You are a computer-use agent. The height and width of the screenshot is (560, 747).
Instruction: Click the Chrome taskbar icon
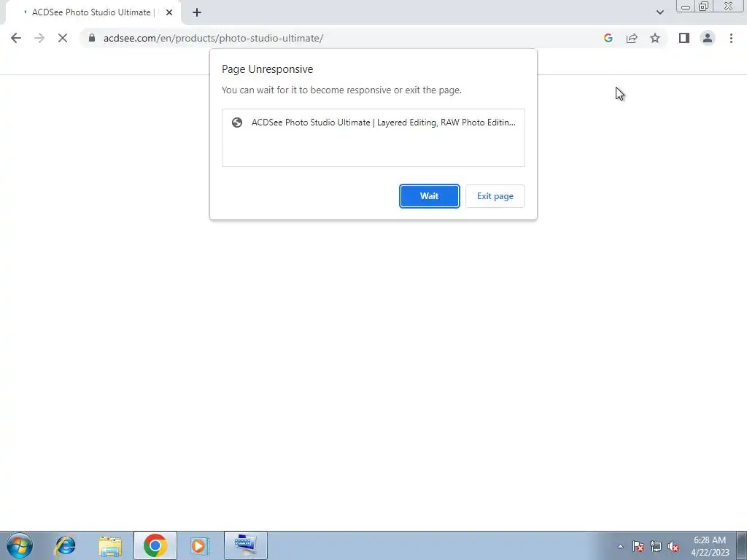[x=155, y=545]
